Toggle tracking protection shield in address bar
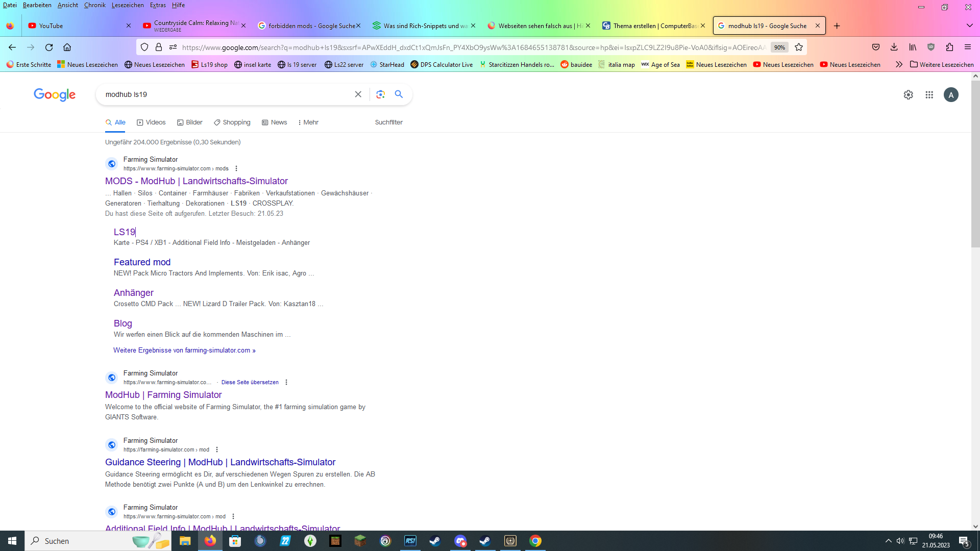The height and width of the screenshot is (551, 980). point(144,47)
